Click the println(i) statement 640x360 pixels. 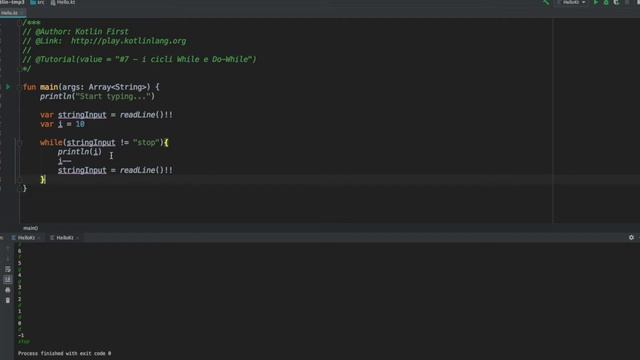click(x=80, y=152)
